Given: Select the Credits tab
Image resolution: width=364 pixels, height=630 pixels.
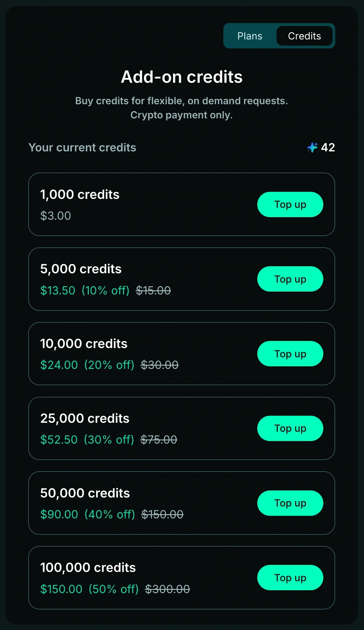Looking at the screenshot, I should [x=304, y=36].
